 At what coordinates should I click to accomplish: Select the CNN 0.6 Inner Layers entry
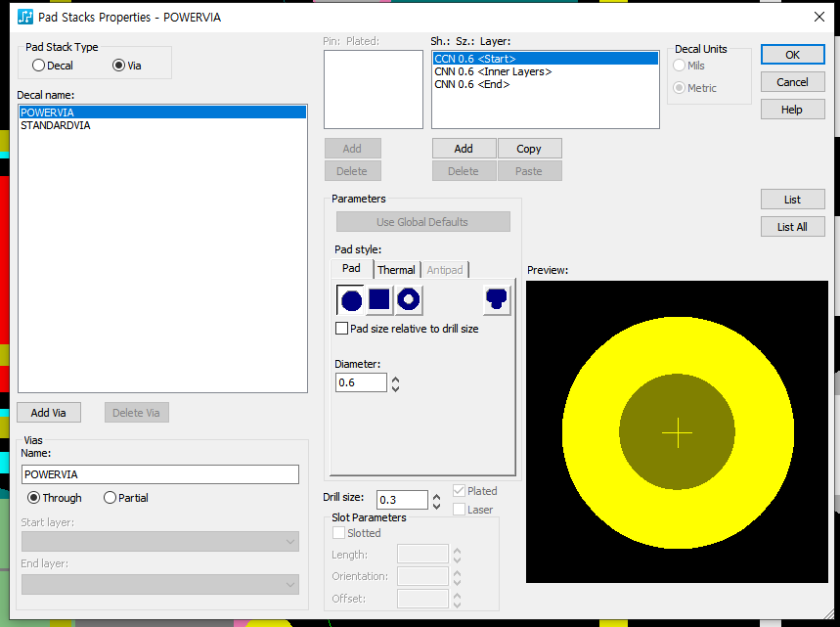493,71
